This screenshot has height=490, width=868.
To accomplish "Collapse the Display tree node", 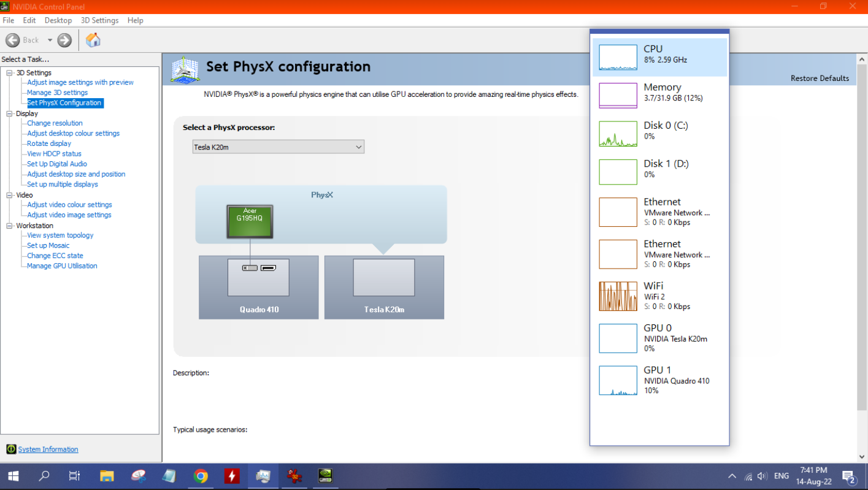I will click(x=10, y=113).
